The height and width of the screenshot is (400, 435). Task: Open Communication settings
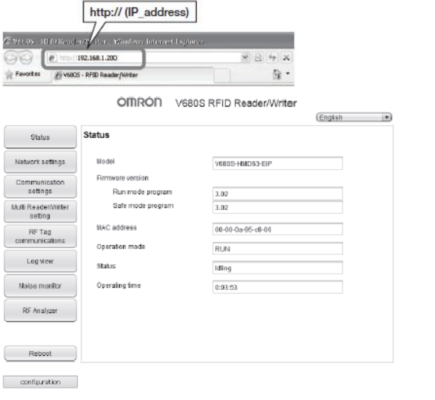pyautogui.click(x=40, y=187)
